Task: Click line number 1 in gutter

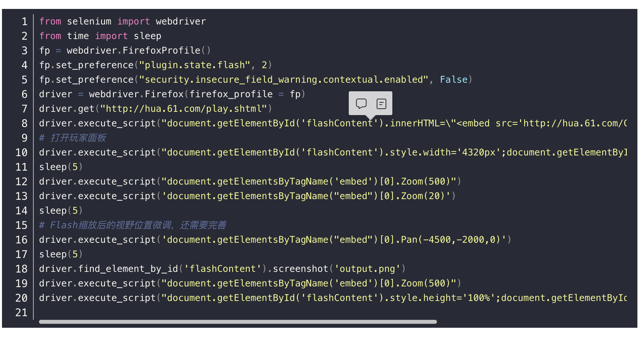Action: click(24, 21)
